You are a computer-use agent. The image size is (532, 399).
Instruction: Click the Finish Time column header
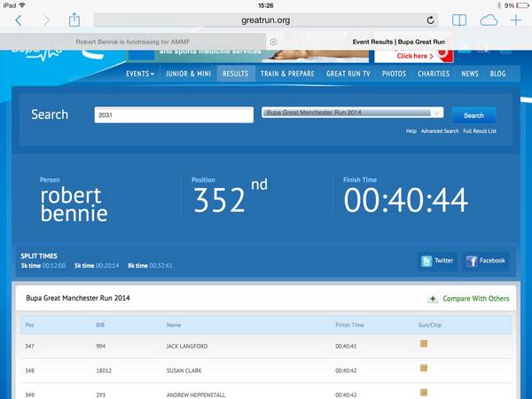click(349, 325)
